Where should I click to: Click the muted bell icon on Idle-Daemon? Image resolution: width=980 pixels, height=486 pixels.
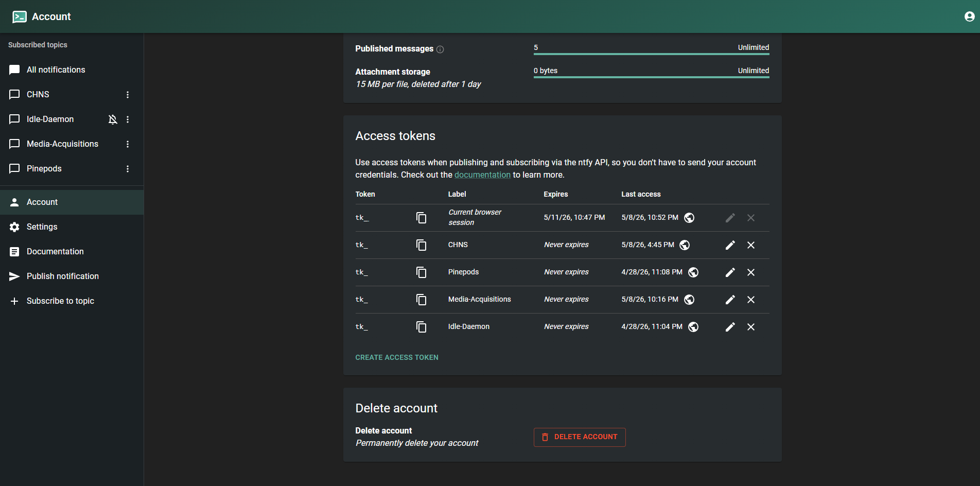click(x=113, y=119)
